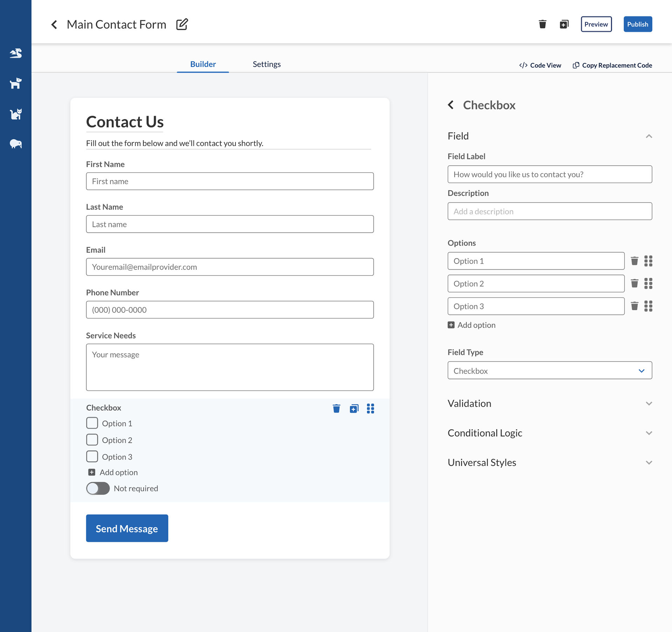Expand the Conditional Logic section

click(649, 433)
